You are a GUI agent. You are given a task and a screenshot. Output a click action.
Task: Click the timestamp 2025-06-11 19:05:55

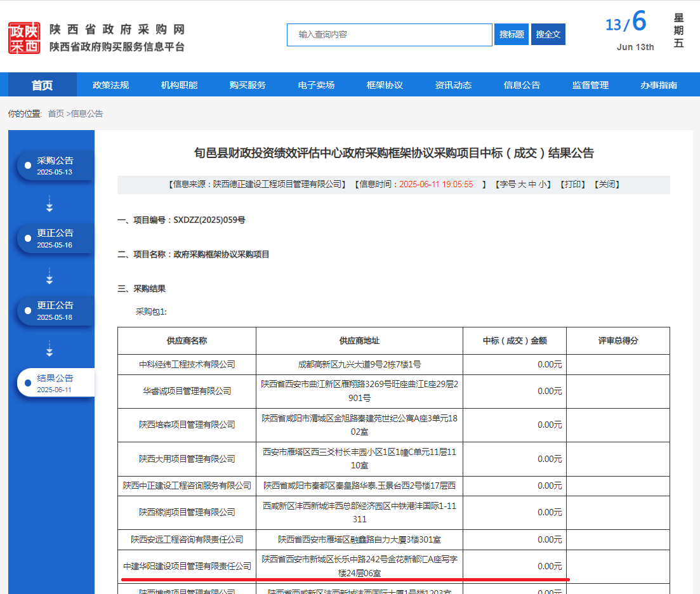click(x=436, y=184)
